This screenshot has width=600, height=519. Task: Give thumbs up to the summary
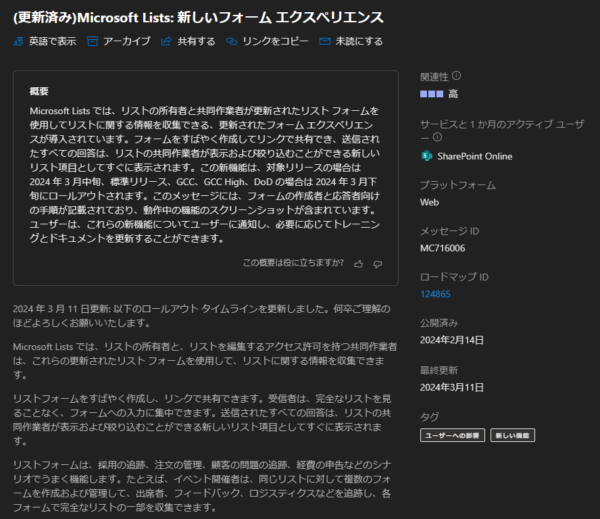pyautogui.click(x=359, y=264)
